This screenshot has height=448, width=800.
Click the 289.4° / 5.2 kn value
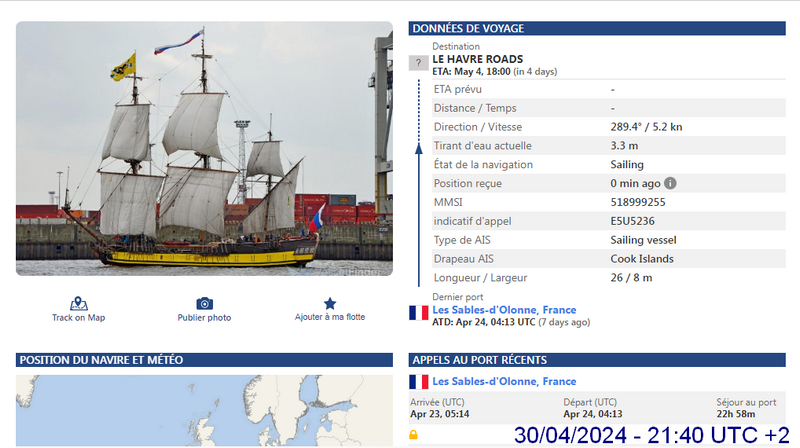point(646,127)
